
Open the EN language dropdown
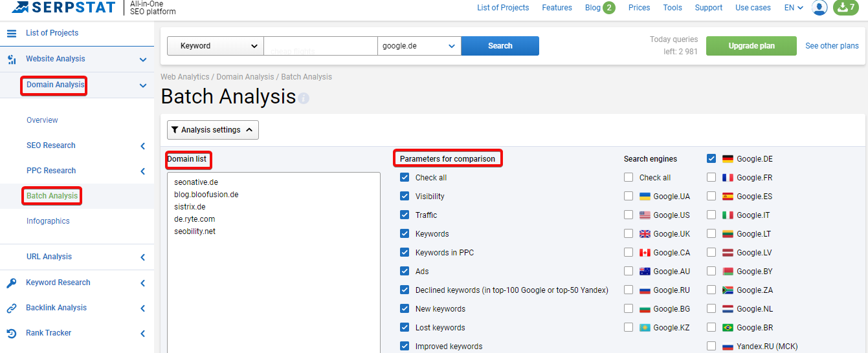(794, 8)
